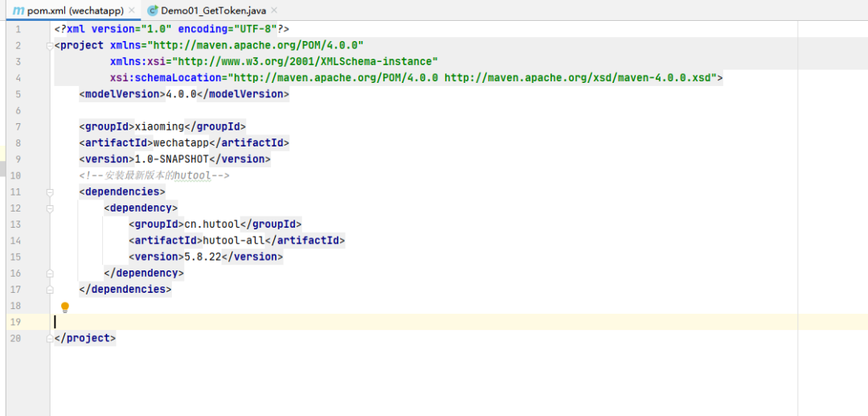Click the closing </project> tag

[85, 338]
